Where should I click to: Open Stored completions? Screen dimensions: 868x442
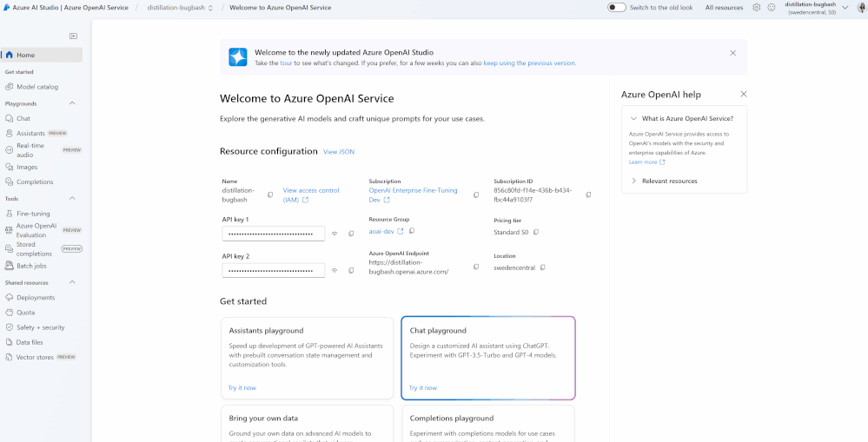tap(42, 249)
